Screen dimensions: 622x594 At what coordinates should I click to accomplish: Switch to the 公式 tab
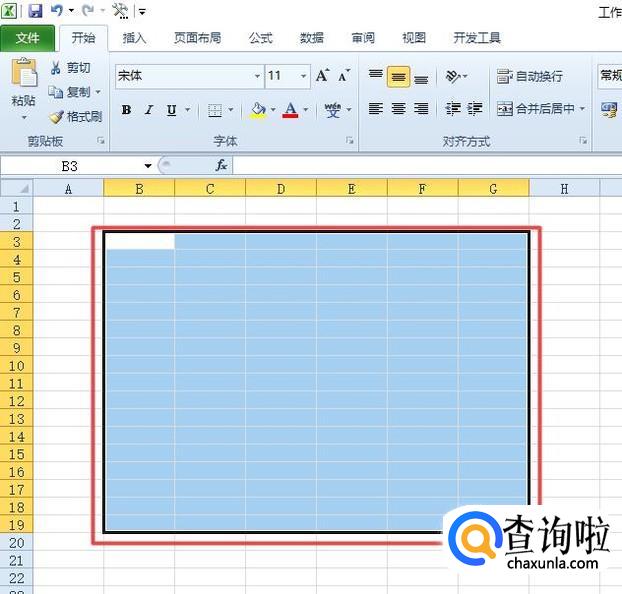point(261,38)
